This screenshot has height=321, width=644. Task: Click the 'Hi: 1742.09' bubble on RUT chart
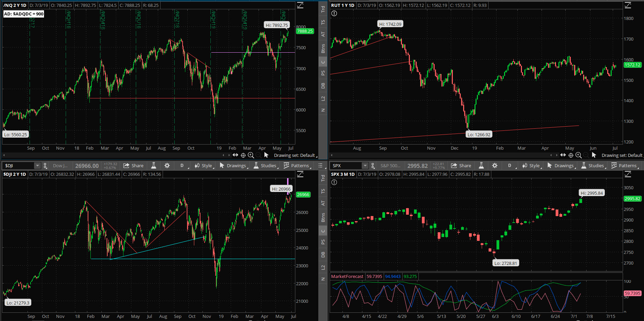[390, 24]
